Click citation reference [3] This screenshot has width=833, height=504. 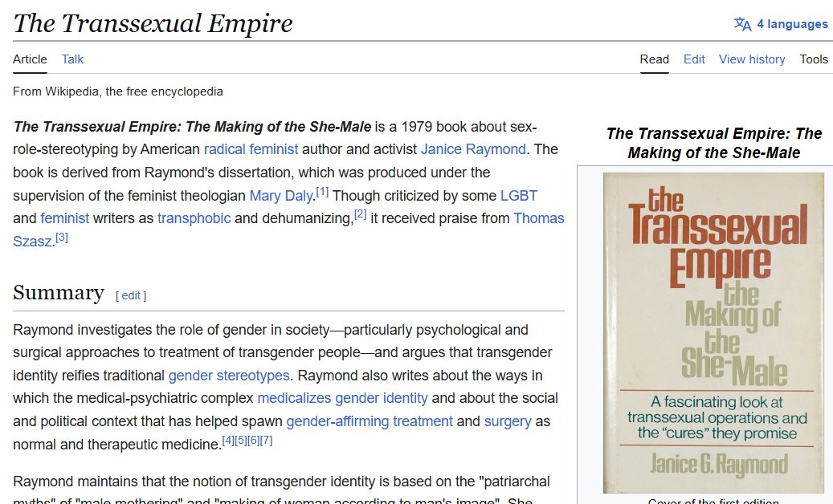click(x=62, y=237)
